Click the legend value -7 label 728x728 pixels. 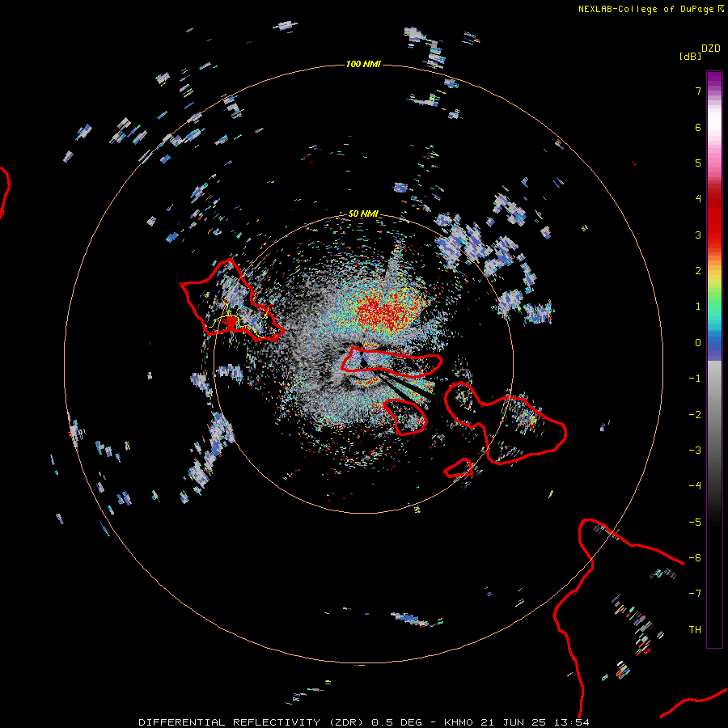pos(695,594)
